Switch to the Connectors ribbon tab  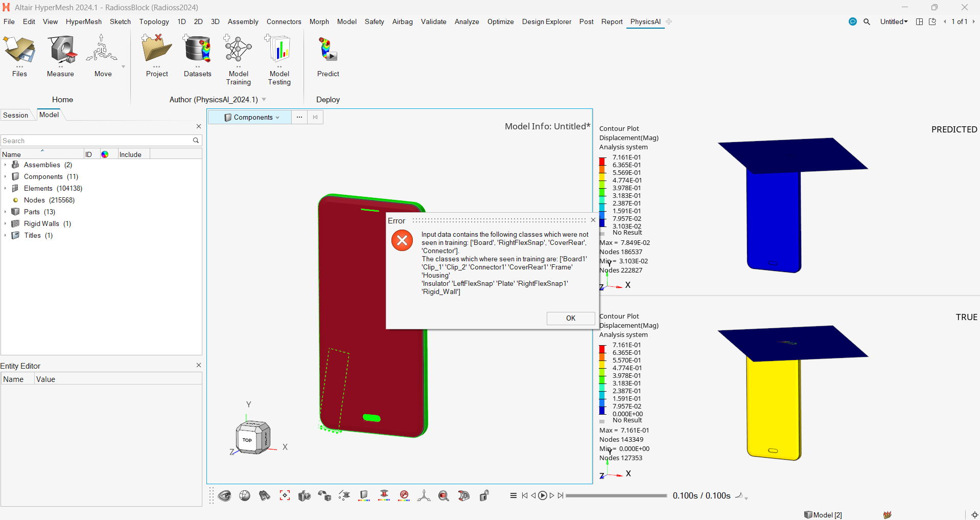[284, 21]
